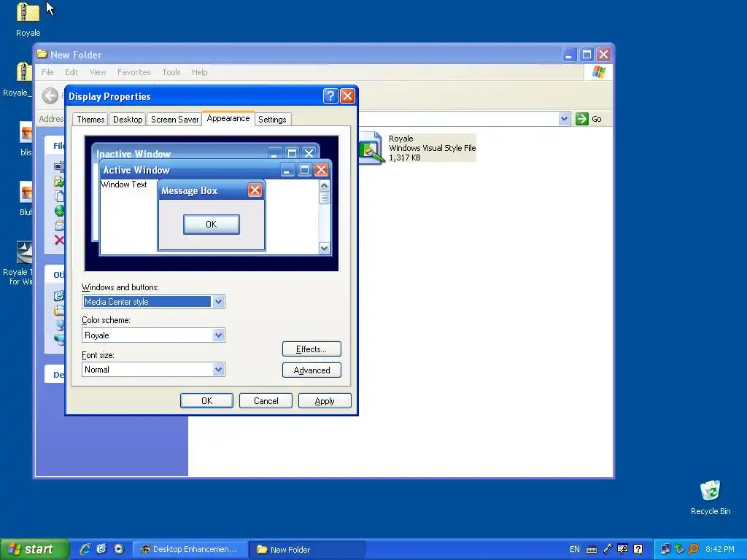This screenshot has height=560, width=747.
Task: Click the language bar help icon
Action: [x=638, y=549]
